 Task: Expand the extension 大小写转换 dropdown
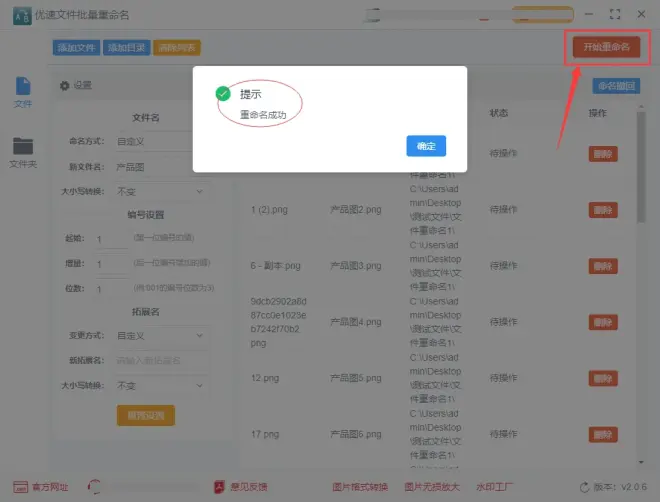[160, 385]
